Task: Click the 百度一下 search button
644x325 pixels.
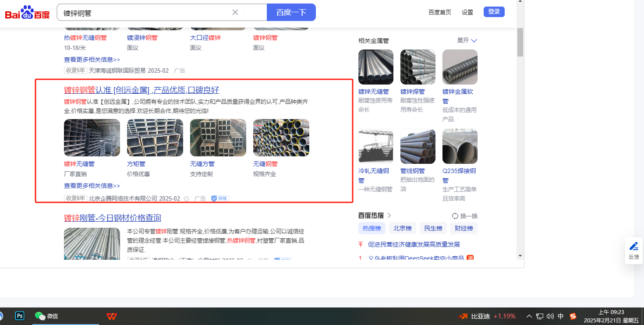Action: [x=291, y=12]
